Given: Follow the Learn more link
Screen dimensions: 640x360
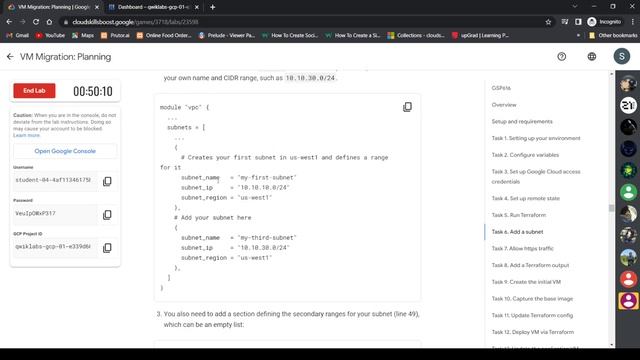Looking at the screenshot, I should coord(26,135).
